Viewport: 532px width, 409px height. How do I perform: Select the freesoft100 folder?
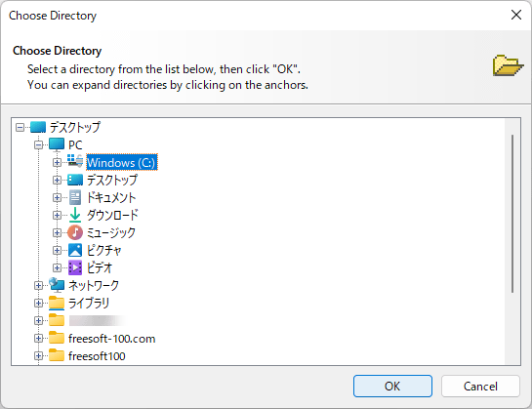tap(97, 356)
